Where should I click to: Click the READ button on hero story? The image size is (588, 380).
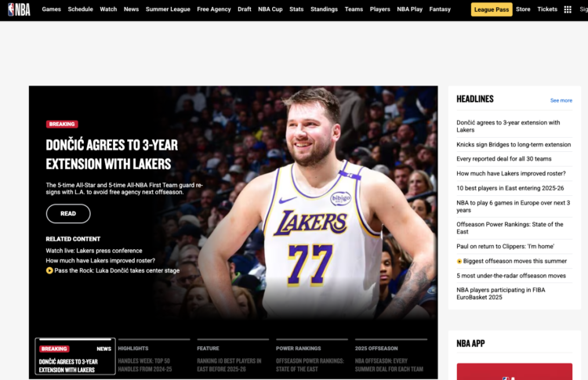[68, 214]
